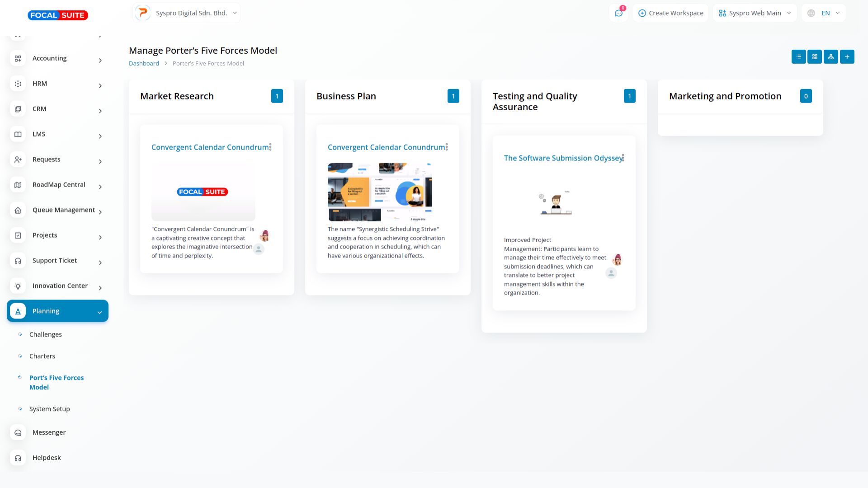Click the plus button to create new
Image resolution: width=868 pixels, height=488 pixels.
tap(847, 56)
